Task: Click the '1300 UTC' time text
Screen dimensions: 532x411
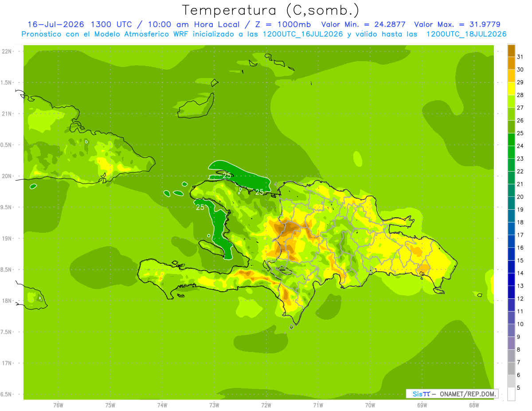Action: 111,24
